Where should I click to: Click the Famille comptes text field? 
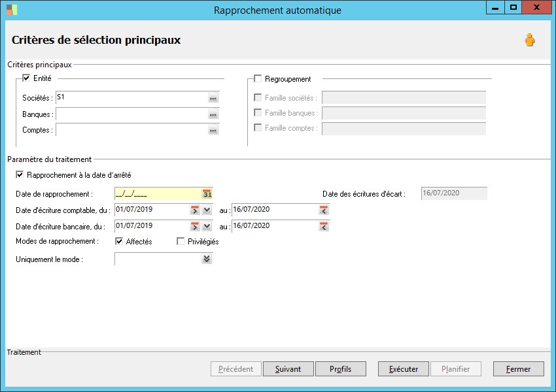click(404, 129)
